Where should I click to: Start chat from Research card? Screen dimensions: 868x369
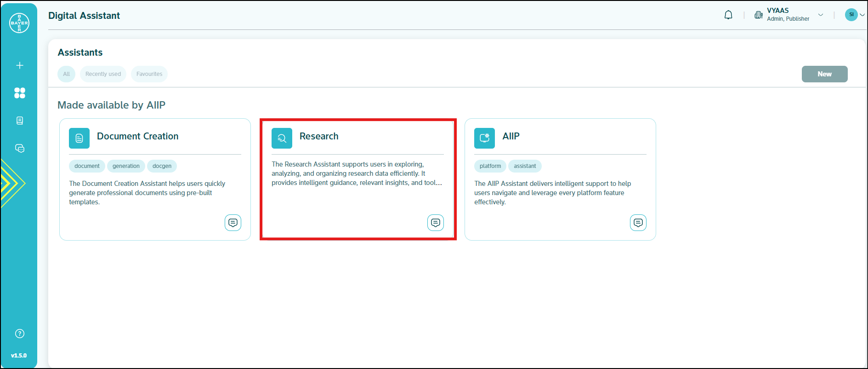tap(435, 223)
